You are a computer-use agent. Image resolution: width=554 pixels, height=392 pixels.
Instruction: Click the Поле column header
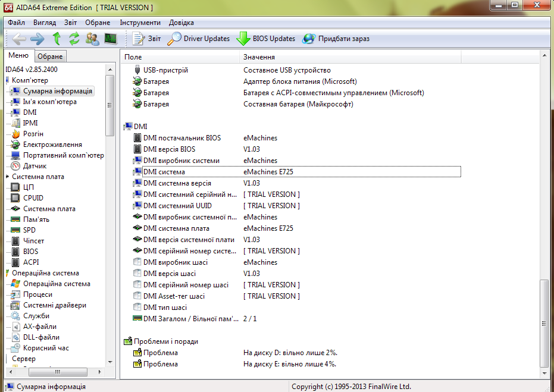180,57
